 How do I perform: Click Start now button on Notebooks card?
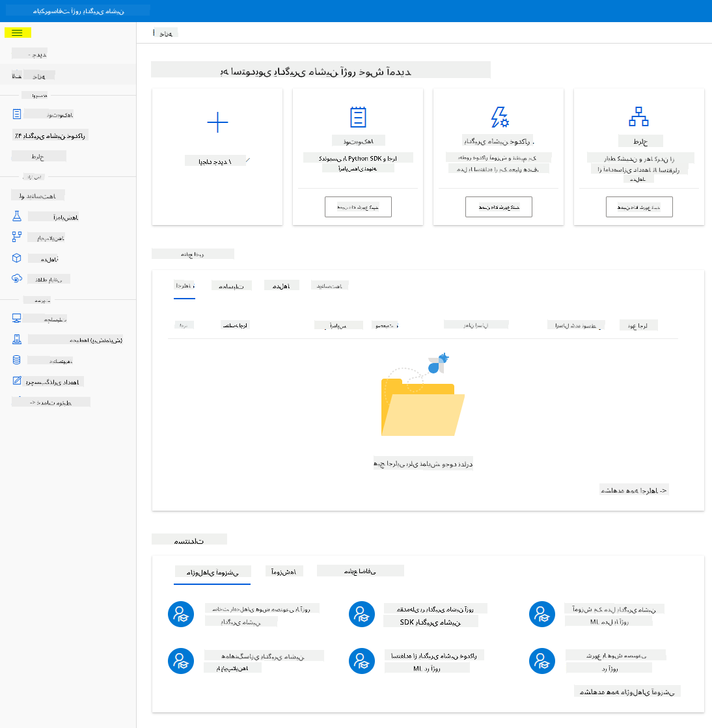pos(358,207)
